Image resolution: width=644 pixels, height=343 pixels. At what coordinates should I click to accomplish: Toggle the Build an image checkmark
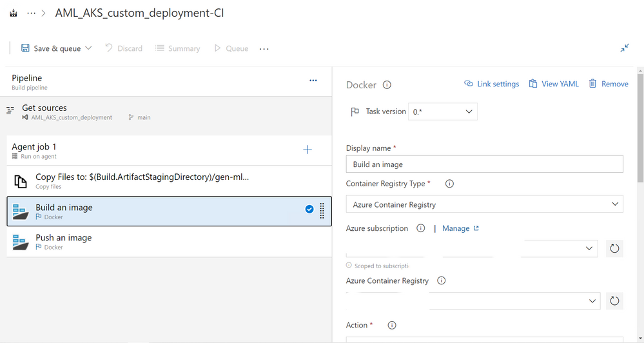pos(309,210)
